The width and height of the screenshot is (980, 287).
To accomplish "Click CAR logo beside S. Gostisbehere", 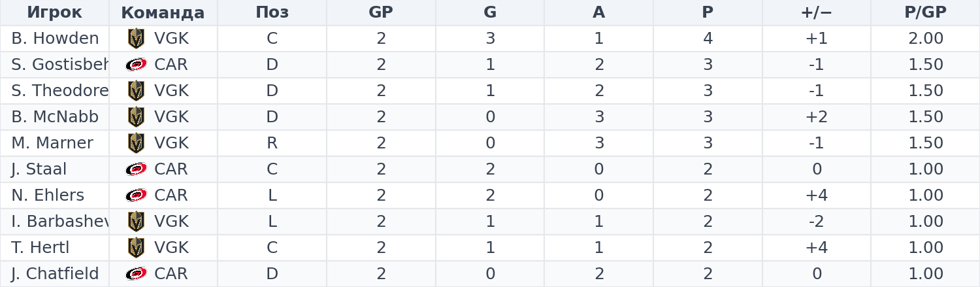I will (136, 65).
